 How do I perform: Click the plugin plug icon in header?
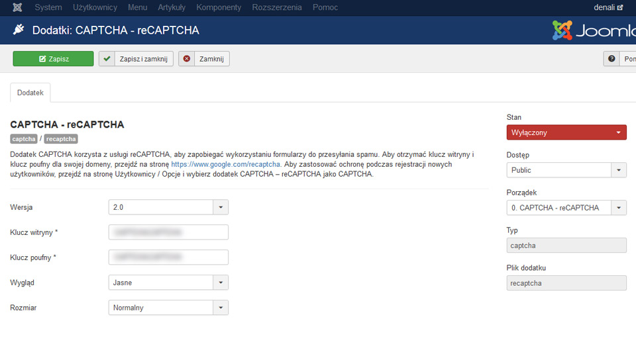(19, 30)
